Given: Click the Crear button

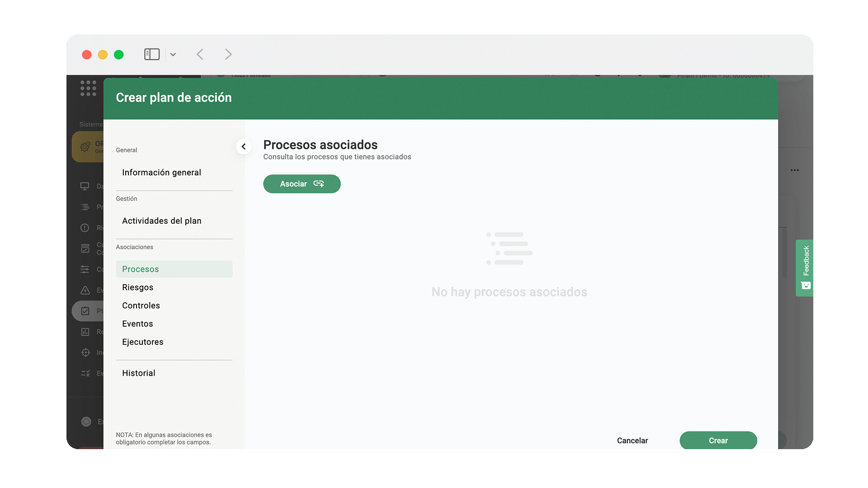Looking at the screenshot, I should pos(718,440).
